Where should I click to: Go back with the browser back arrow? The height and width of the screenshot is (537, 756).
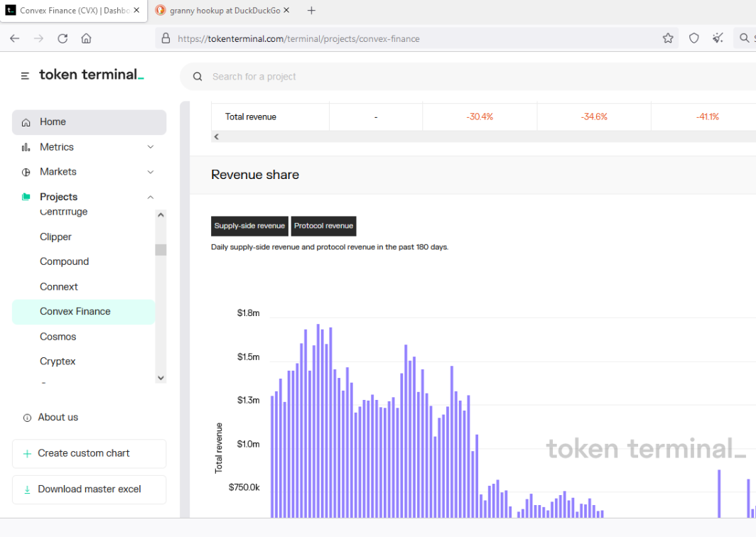pos(14,38)
